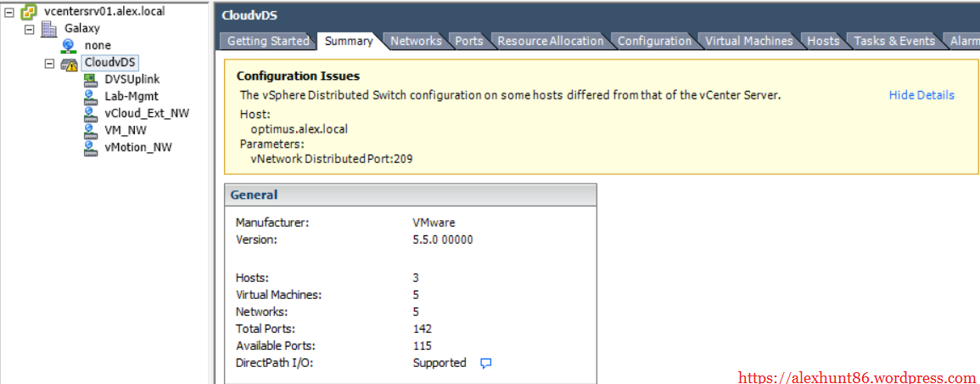Click the CloudvDS distributed switch icon
This screenshot has height=384, width=980.
(x=70, y=64)
